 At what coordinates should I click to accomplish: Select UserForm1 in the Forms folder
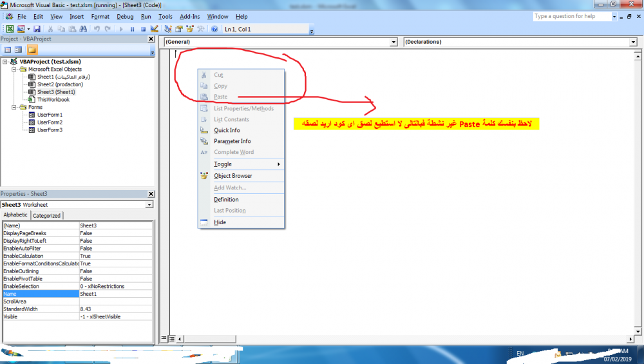coord(50,115)
